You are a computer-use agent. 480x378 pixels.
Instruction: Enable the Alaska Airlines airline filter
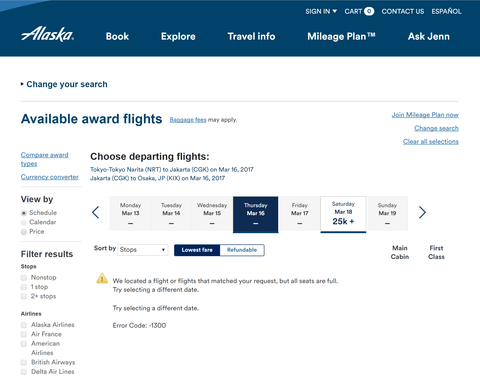point(24,325)
